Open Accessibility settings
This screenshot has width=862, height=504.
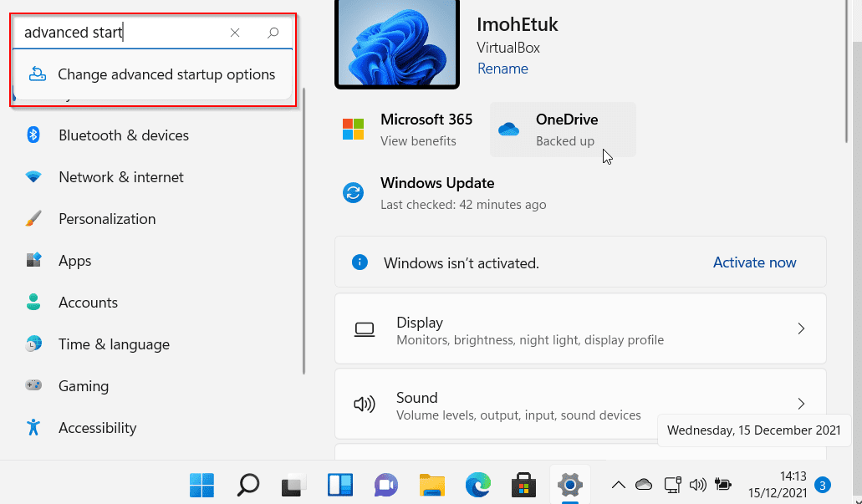[97, 428]
